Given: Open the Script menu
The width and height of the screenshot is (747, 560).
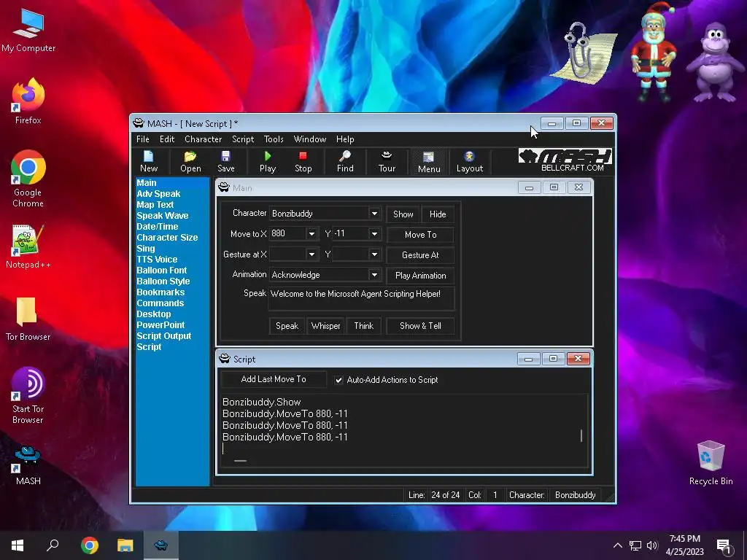Looking at the screenshot, I should [243, 139].
